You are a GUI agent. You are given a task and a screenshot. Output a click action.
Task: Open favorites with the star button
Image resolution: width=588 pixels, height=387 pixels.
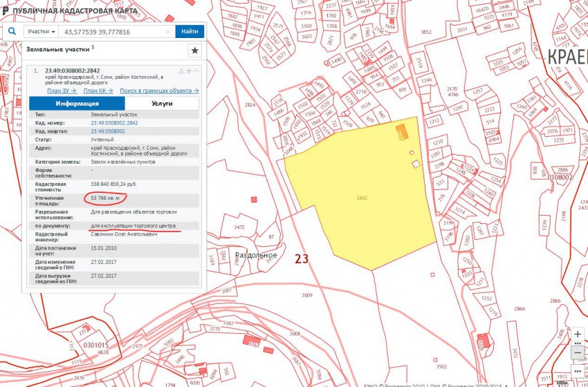click(194, 50)
